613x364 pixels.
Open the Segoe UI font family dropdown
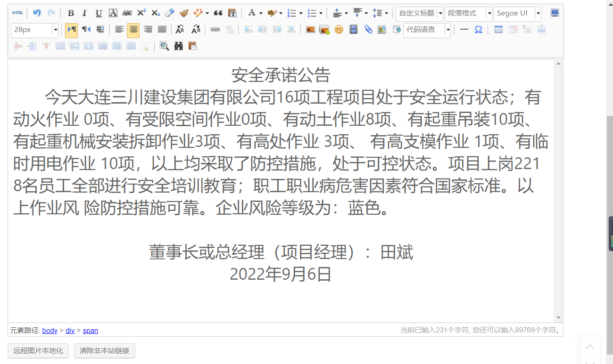(x=517, y=13)
